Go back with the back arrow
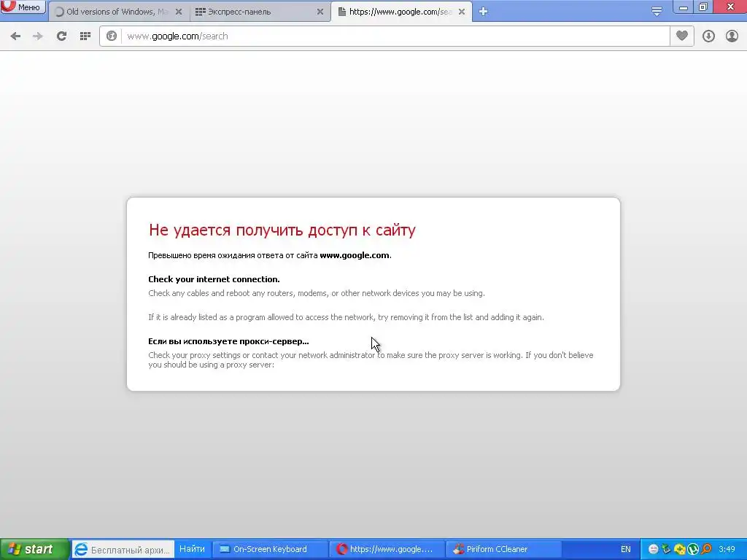The height and width of the screenshot is (560, 747). (x=15, y=36)
